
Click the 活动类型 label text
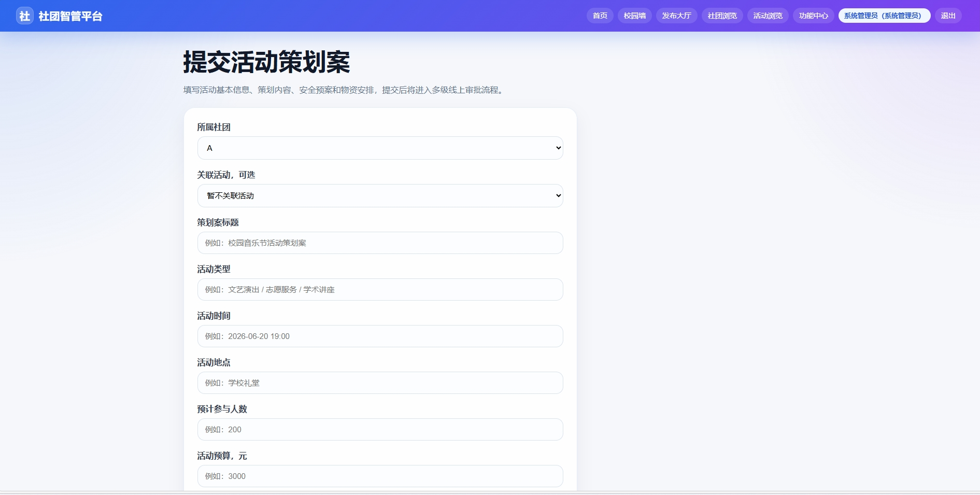coord(214,270)
